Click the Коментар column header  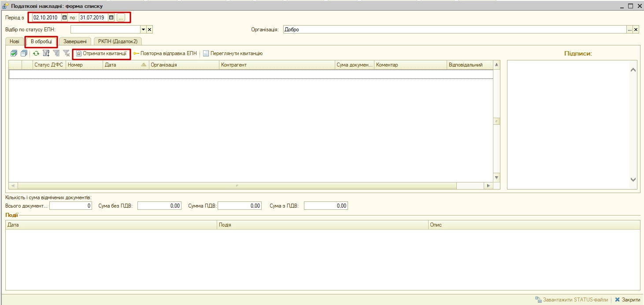410,65
